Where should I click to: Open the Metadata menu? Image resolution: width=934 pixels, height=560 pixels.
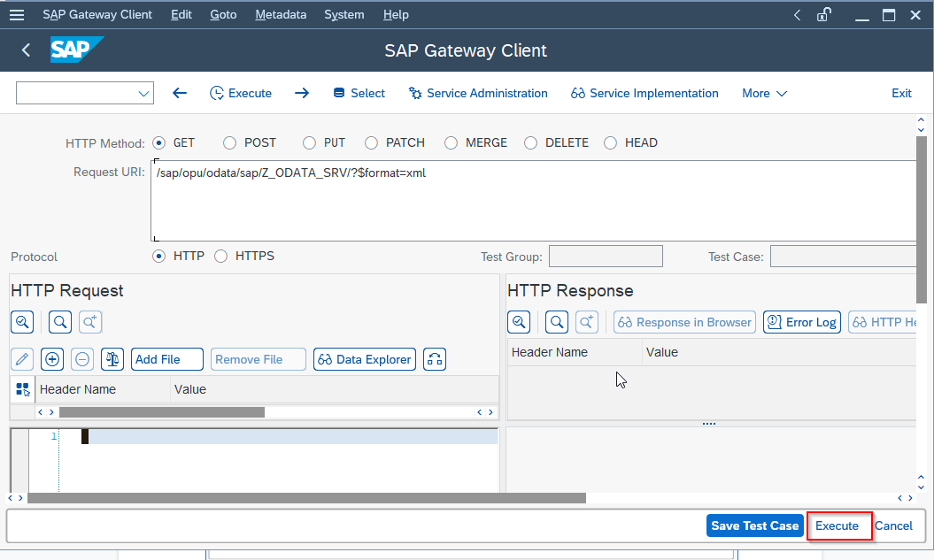pyautogui.click(x=280, y=14)
